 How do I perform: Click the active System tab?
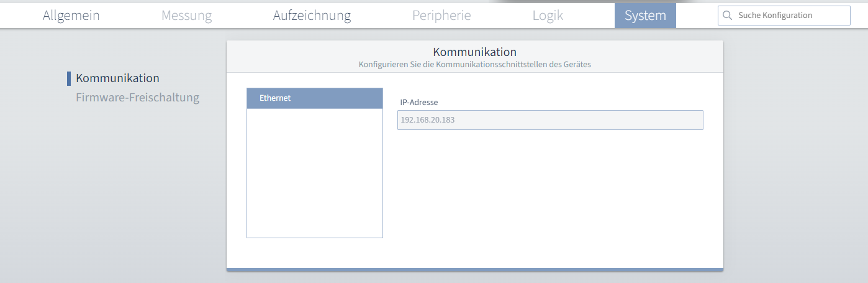pos(645,16)
